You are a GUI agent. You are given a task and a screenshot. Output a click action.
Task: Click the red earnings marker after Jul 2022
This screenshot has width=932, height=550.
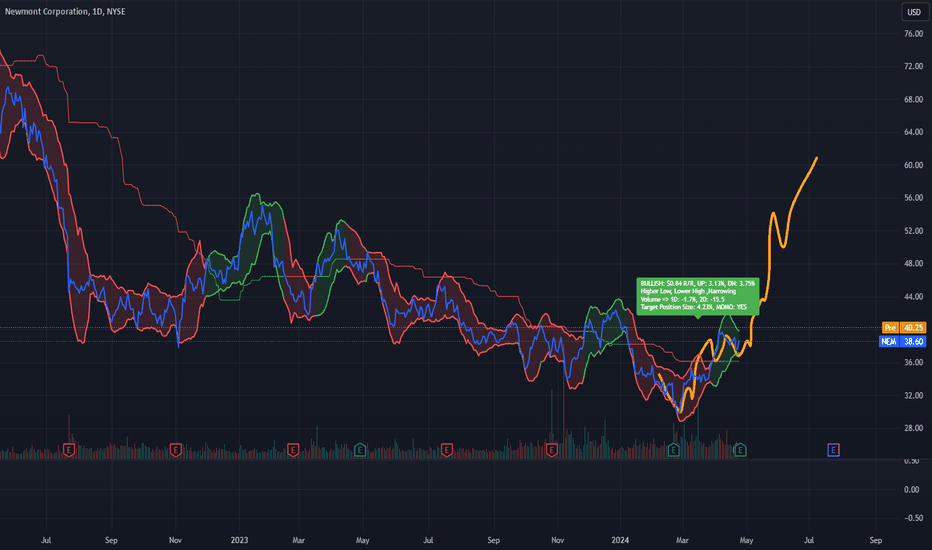[x=69, y=450]
